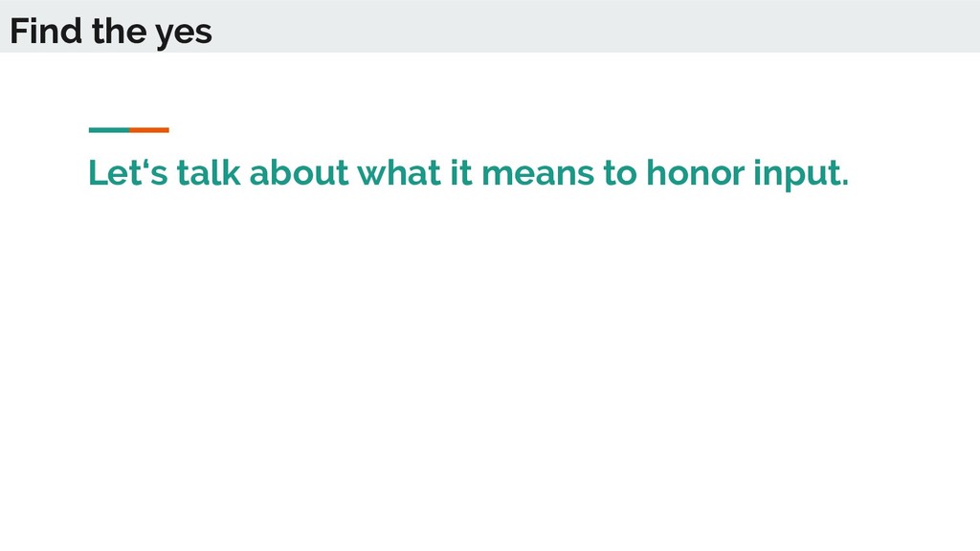The height and width of the screenshot is (551, 980).
Task: Click the empty gray header bar area
Action: click(593, 26)
